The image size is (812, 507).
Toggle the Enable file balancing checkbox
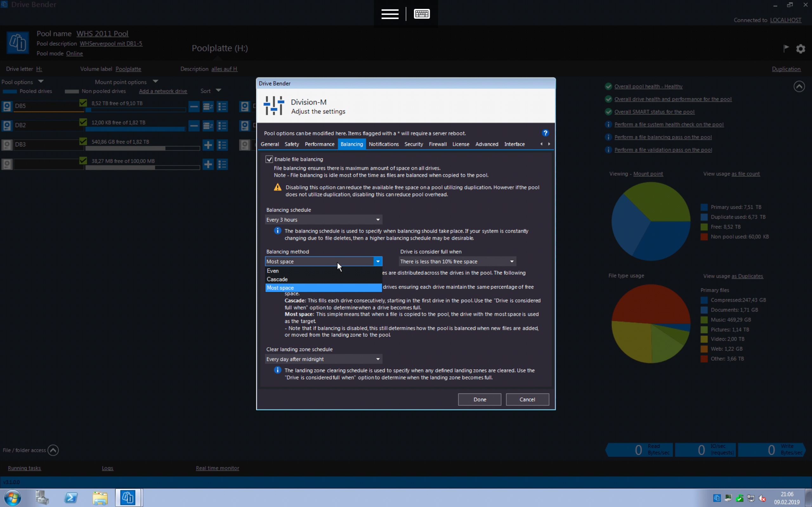(x=270, y=158)
